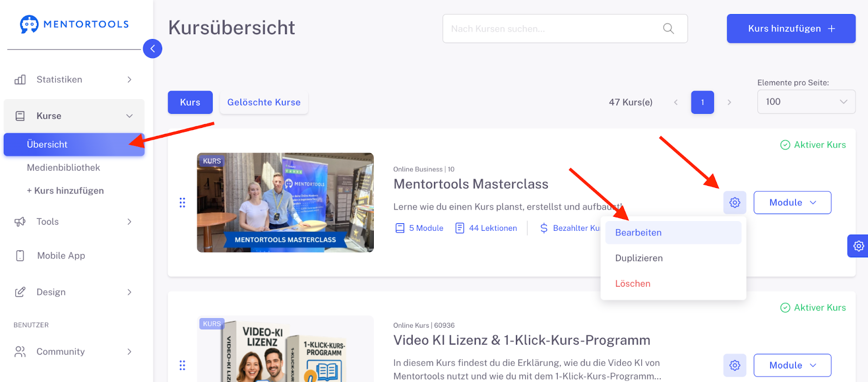Expand the Statistiken menu chevron

tap(129, 80)
